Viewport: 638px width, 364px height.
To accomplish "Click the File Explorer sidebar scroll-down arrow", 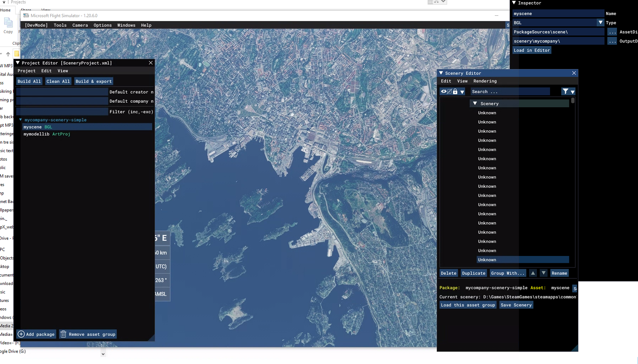I will (103, 354).
